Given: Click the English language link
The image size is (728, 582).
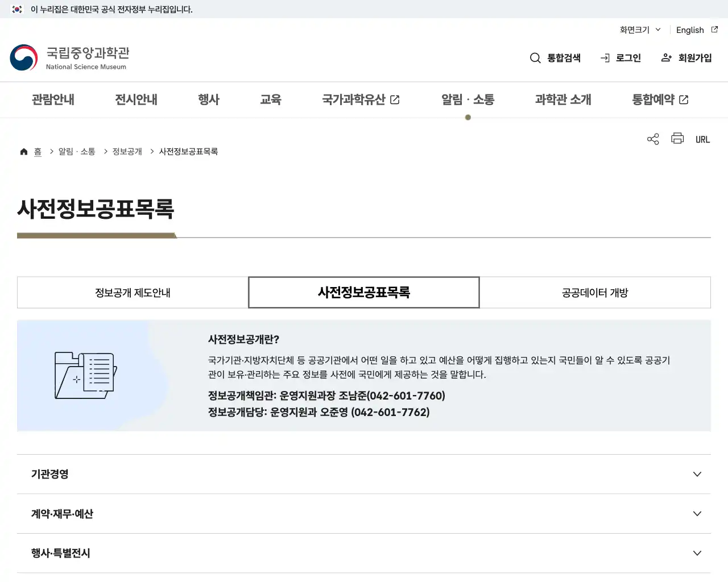Looking at the screenshot, I should tap(690, 30).
